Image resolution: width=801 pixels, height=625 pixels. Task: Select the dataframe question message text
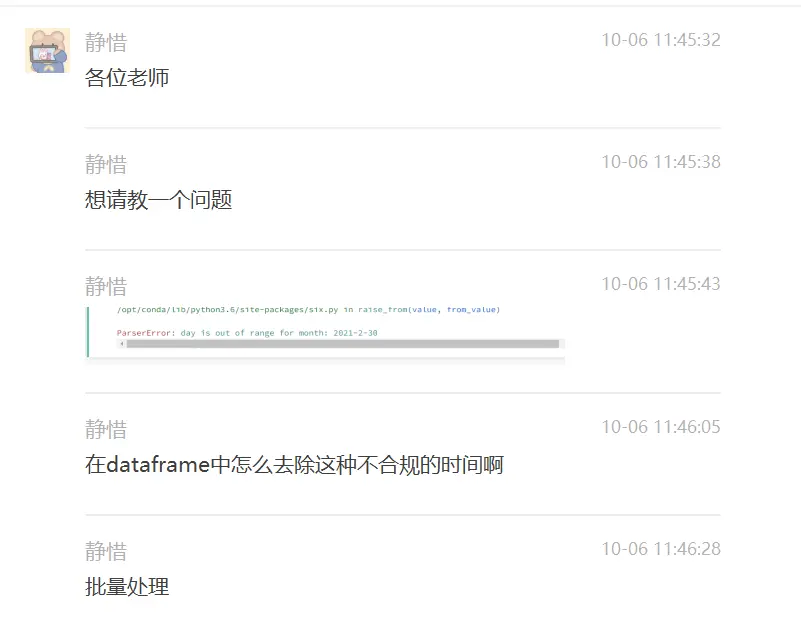point(294,465)
